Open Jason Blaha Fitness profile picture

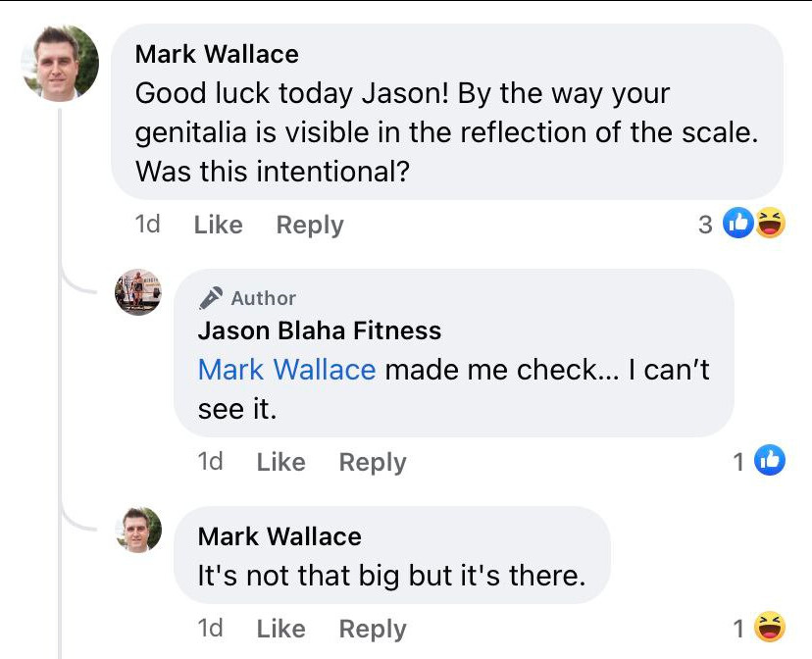[138, 291]
